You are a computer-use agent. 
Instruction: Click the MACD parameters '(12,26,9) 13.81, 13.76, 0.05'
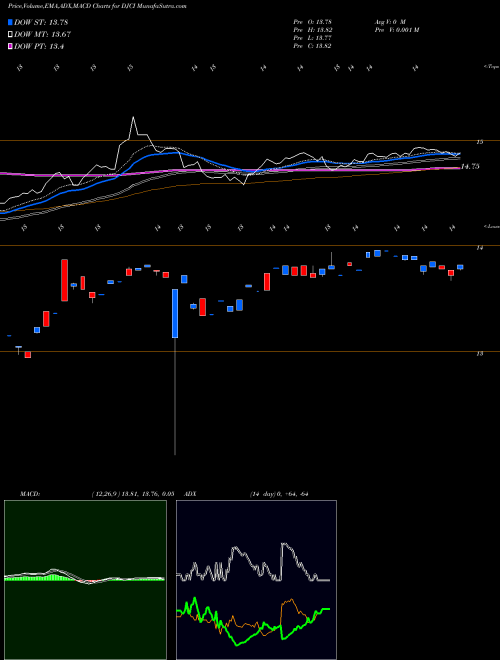[x=133, y=494]
